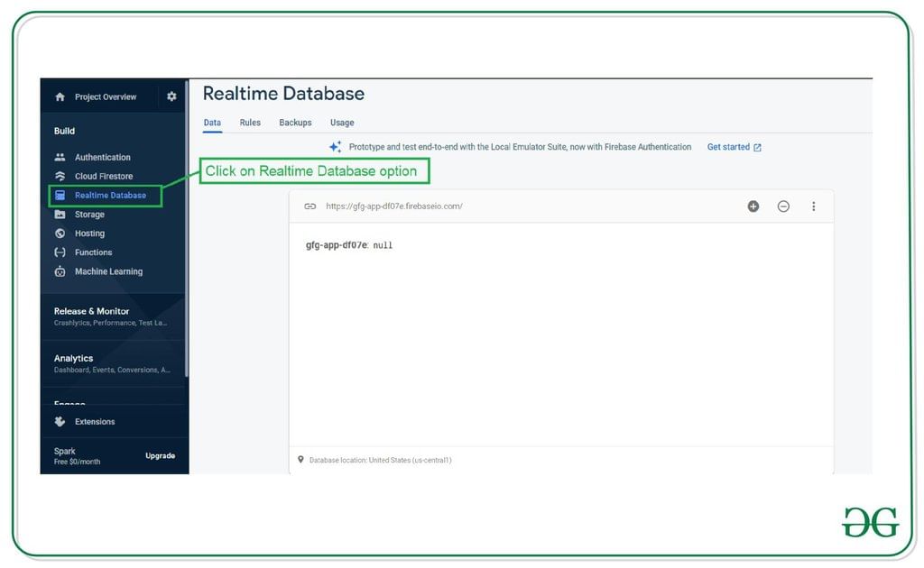Click the Get started link
924x568 pixels.
pyautogui.click(x=728, y=146)
